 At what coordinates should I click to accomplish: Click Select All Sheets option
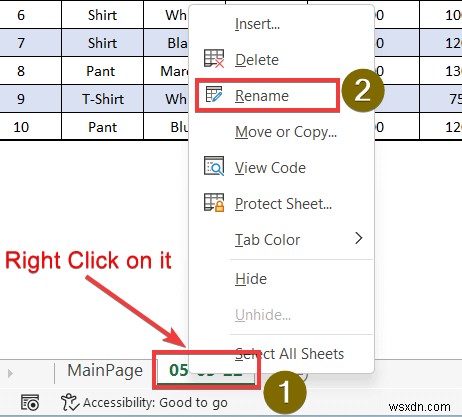tap(289, 354)
